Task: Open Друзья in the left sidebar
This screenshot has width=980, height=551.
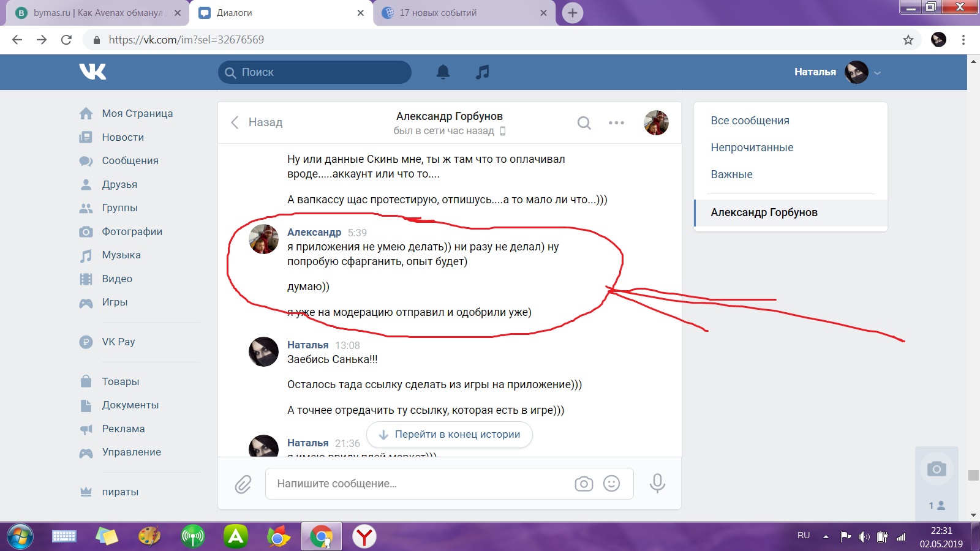Action: click(x=119, y=184)
